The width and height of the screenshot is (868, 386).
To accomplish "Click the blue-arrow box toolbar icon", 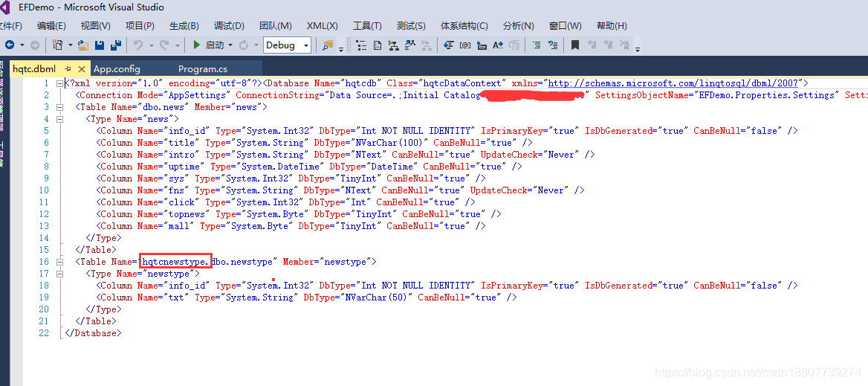I will (482, 45).
